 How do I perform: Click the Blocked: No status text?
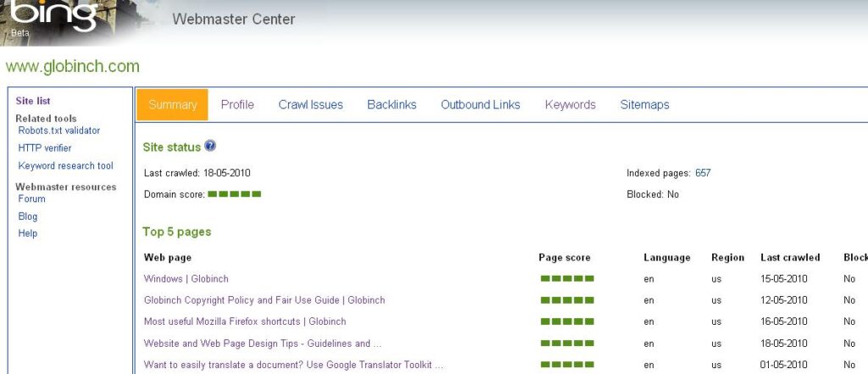(653, 194)
